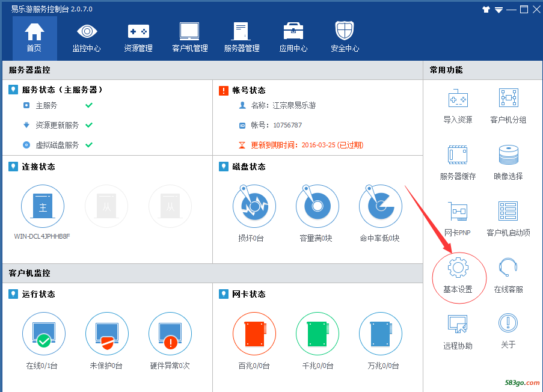543x392 pixels.
Task: Click 客户机监控 section header
Action: pyautogui.click(x=213, y=274)
